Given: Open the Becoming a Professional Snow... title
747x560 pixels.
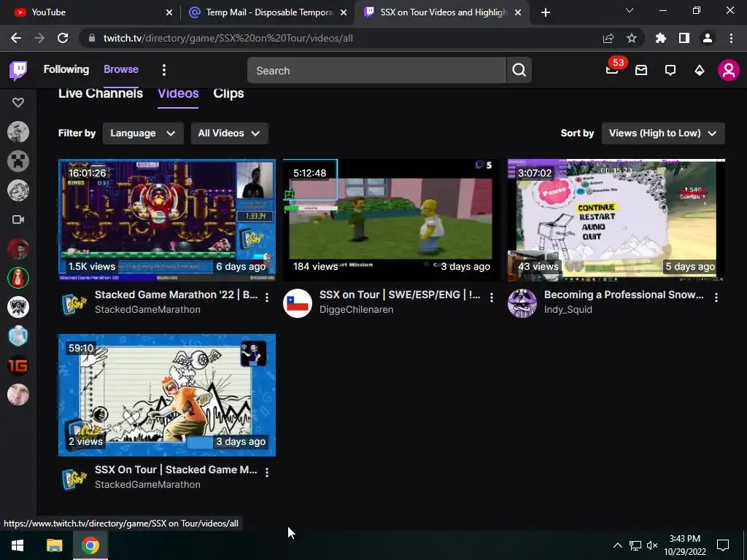Looking at the screenshot, I should pyautogui.click(x=624, y=295).
